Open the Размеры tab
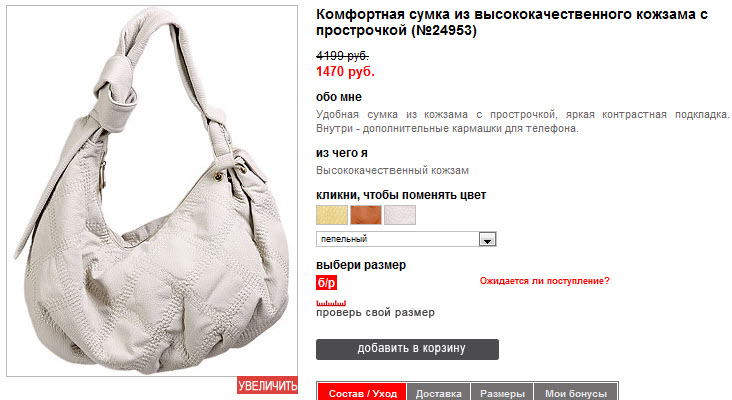Image resolution: width=732 pixels, height=400 pixels. point(502,393)
